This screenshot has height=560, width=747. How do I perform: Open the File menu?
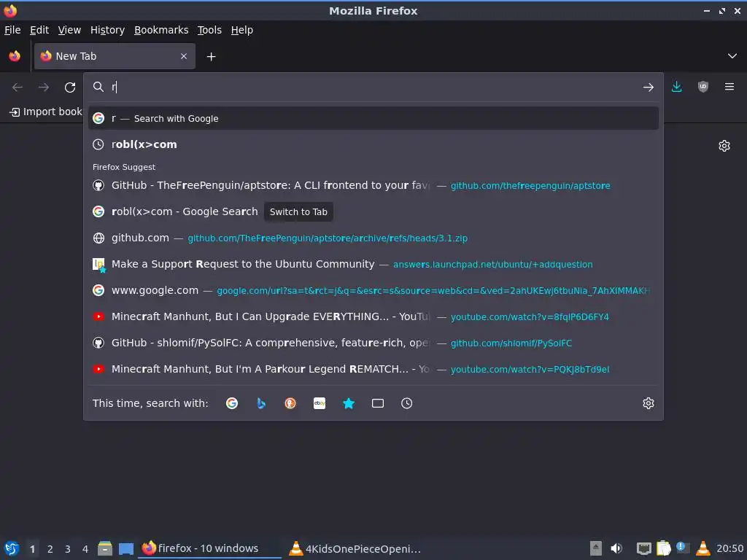click(x=12, y=30)
